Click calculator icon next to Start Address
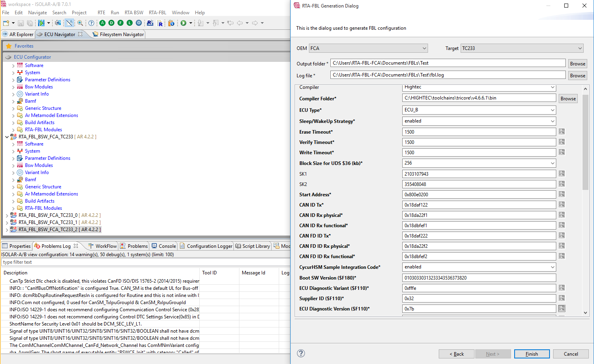Screen dimensions: 594x364 pos(561,194)
